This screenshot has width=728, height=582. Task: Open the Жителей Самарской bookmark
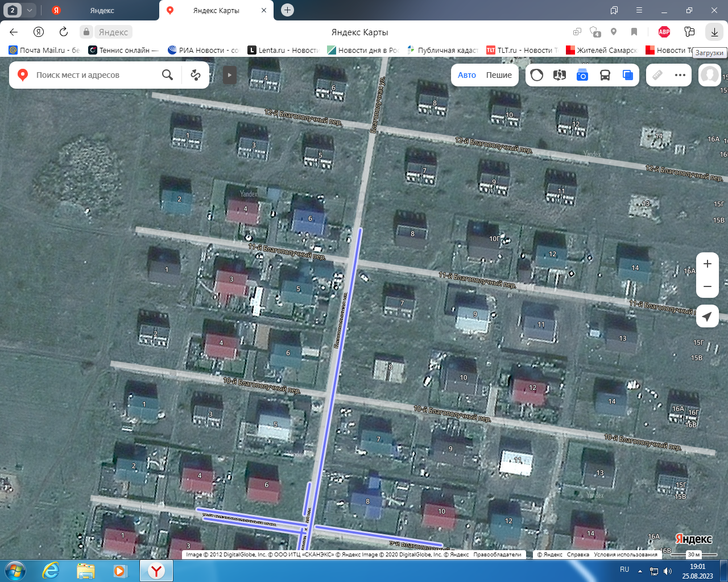[602, 50]
